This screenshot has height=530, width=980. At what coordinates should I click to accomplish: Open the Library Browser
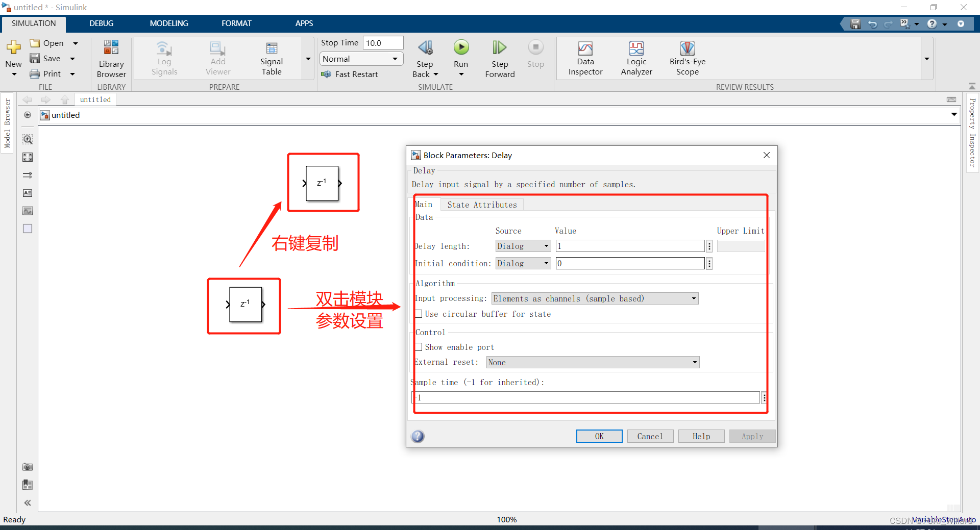click(x=111, y=59)
